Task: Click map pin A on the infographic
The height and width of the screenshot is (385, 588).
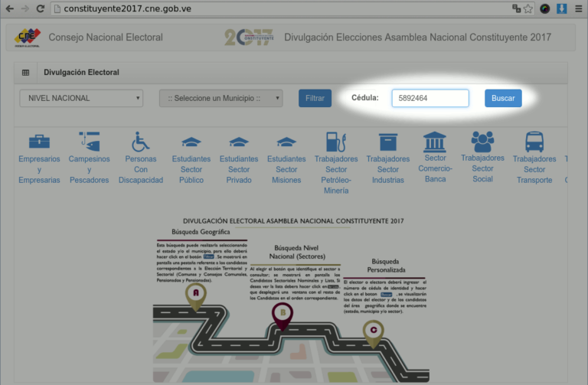Action: tap(196, 296)
